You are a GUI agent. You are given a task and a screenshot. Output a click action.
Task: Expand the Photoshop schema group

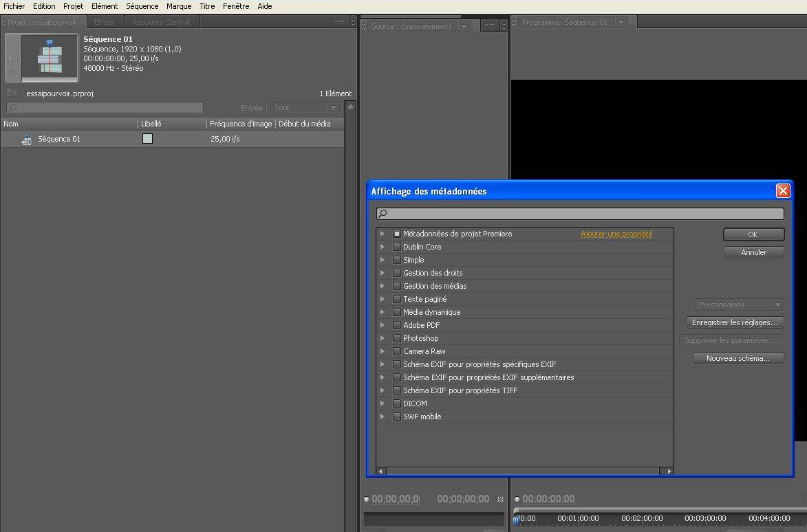click(x=383, y=338)
